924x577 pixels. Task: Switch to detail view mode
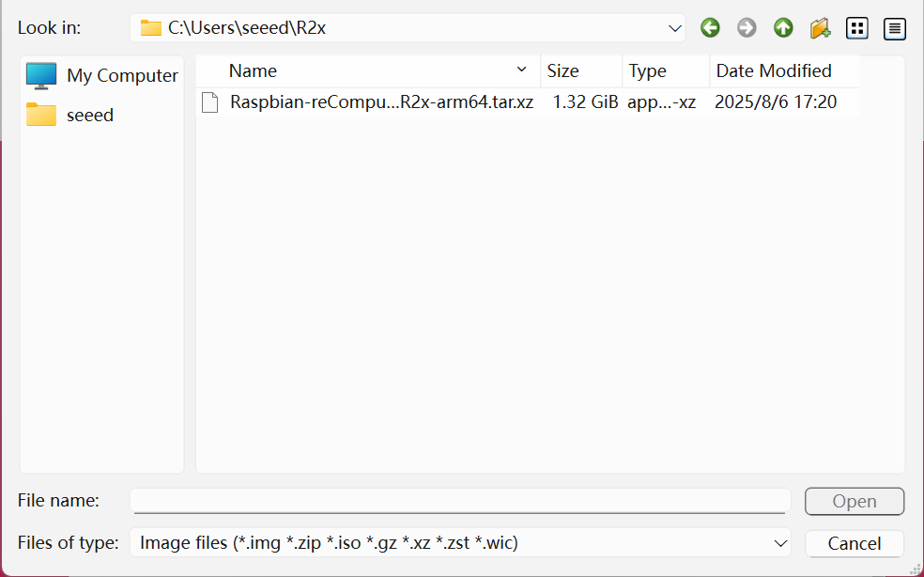click(894, 28)
